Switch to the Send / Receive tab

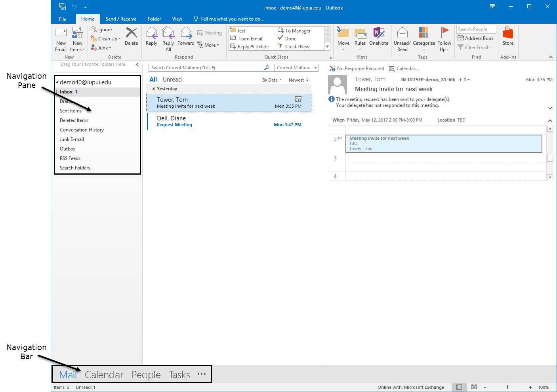(x=121, y=19)
